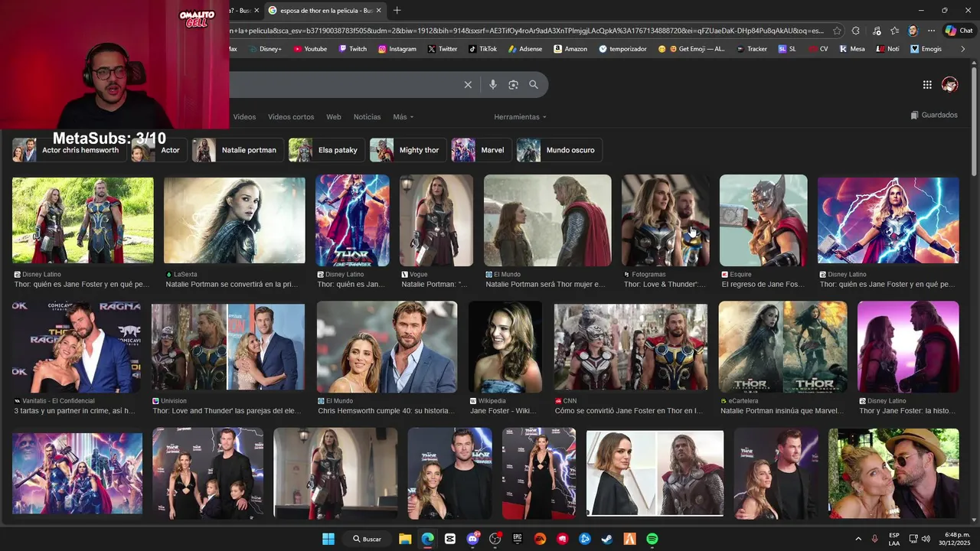The width and height of the screenshot is (980, 551).
Task: Click 'Chris Hemsworth cumple 40' result title
Action: click(x=387, y=411)
